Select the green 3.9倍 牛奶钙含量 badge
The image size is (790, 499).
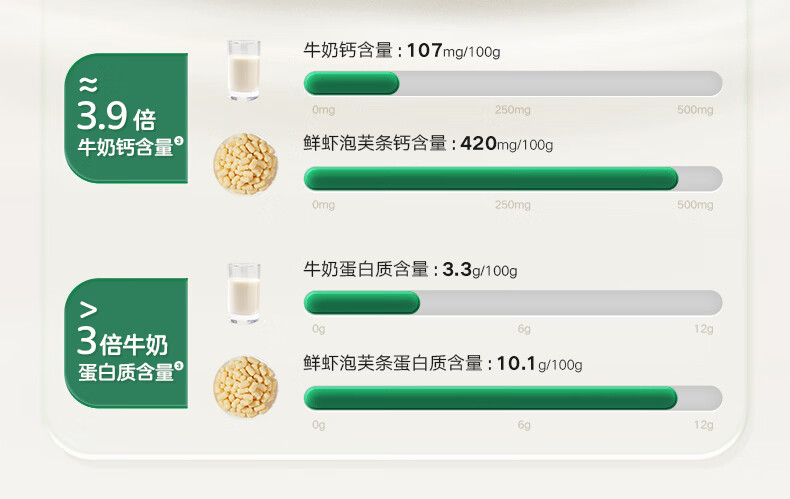(128, 119)
